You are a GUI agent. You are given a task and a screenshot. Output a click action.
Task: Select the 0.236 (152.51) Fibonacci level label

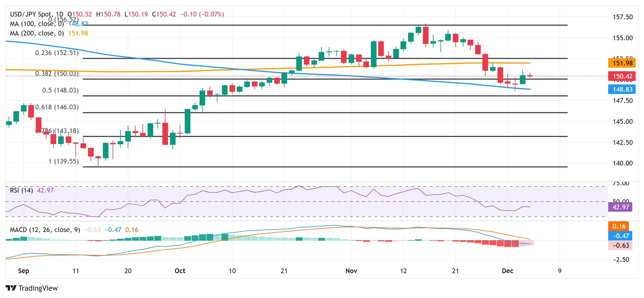click(x=57, y=53)
